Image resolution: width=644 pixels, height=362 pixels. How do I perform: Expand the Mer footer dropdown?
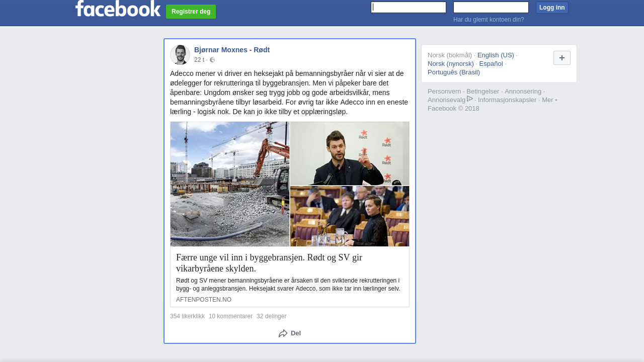(x=549, y=100)
